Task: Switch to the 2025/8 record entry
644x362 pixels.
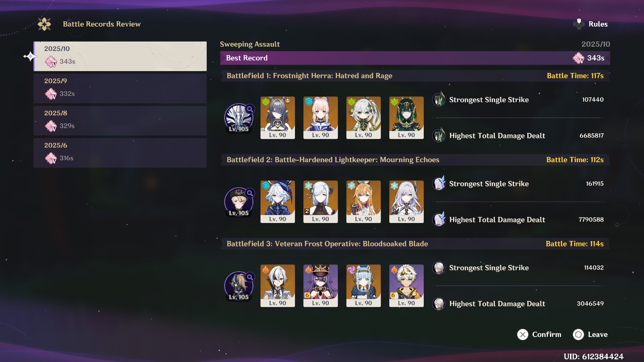Action: [x=120, y=120]
